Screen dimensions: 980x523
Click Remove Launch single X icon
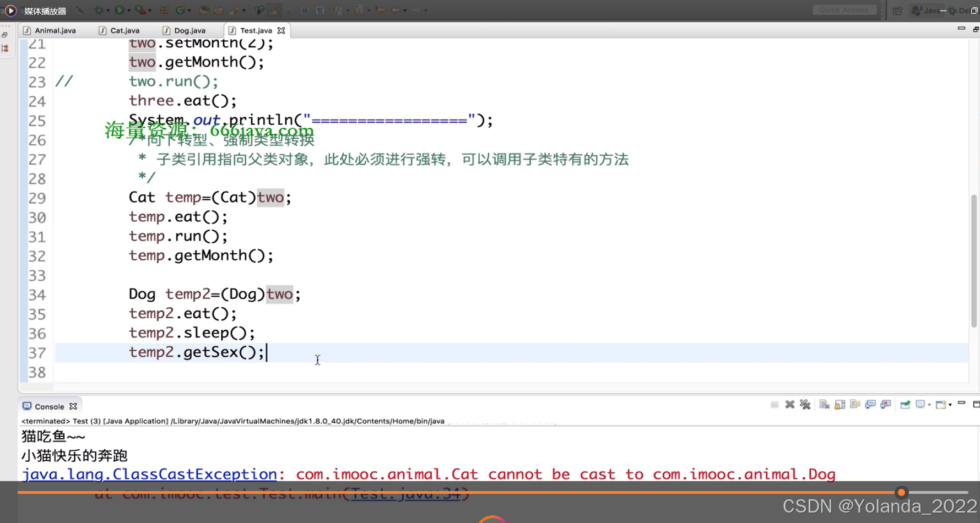pos(790,405)
